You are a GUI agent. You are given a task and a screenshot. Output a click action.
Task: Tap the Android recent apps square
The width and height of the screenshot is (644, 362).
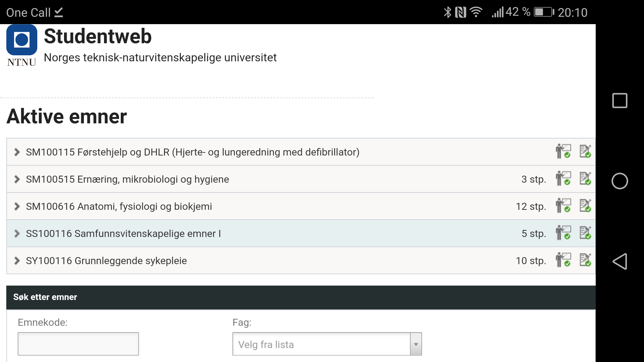click(x=620, y=101)
